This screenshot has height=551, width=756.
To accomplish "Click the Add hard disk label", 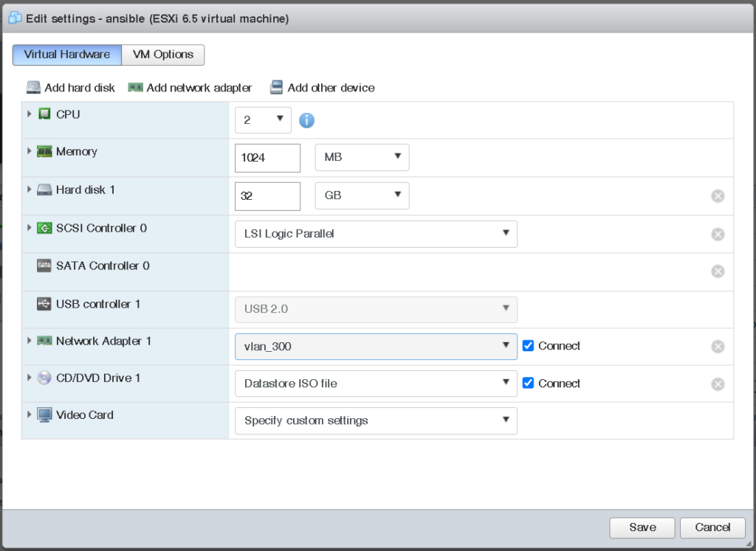I will (80, 88).
